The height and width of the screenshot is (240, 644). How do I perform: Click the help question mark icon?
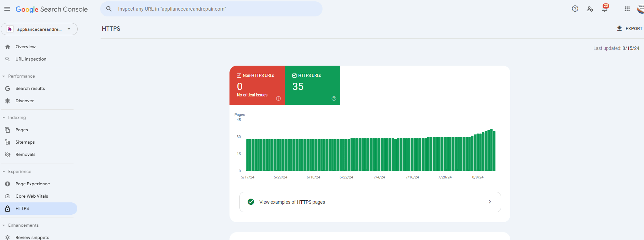(575, 9)
